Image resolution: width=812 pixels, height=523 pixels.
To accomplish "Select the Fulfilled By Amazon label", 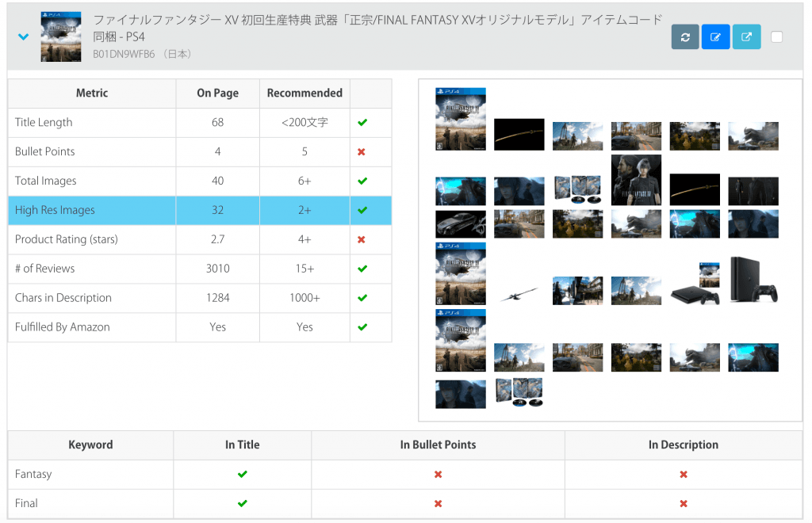I will click(x=62, y=327).
